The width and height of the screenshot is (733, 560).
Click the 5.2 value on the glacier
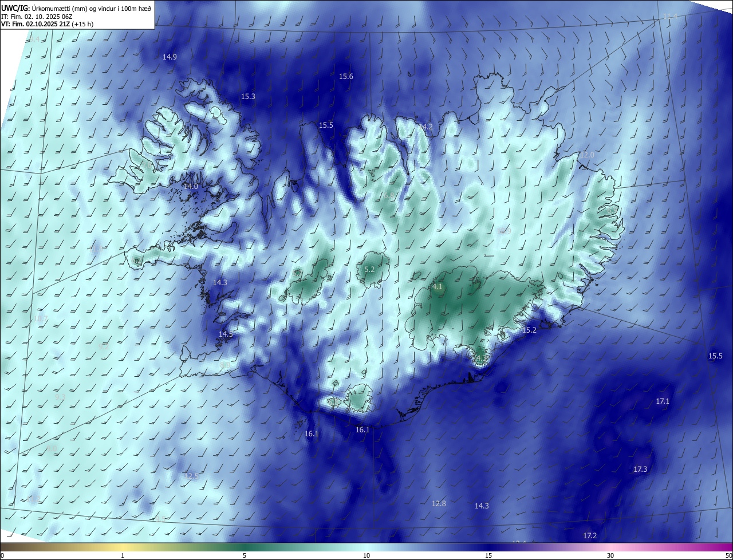(x=369, y=269)
